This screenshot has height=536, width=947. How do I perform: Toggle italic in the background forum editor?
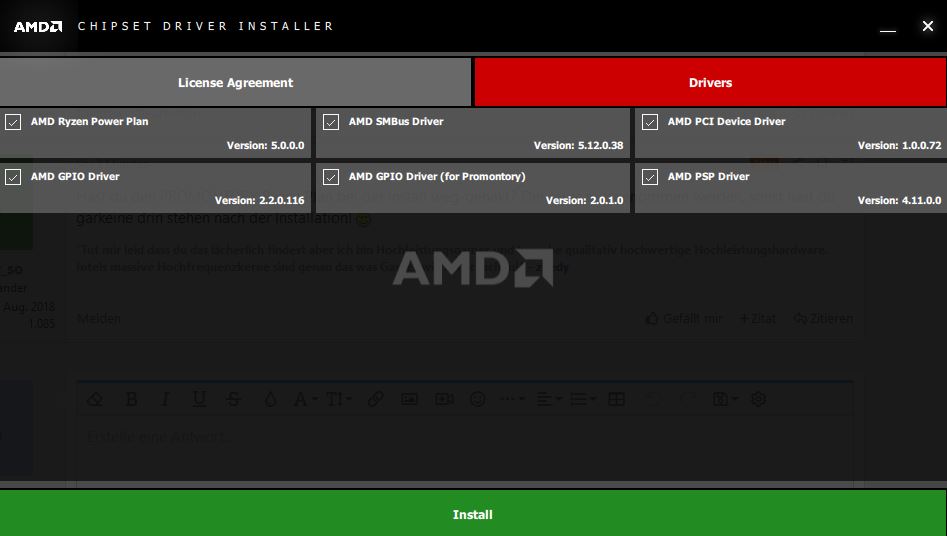[165, 399]
